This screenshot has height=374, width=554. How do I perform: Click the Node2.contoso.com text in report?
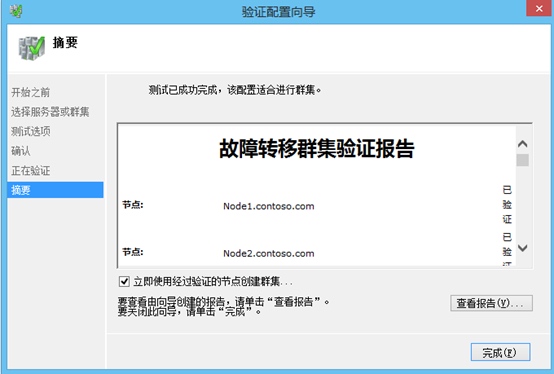pos(269,254)
